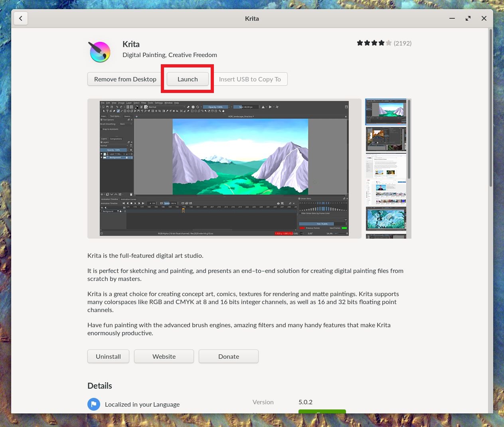Close the Krita details window
The image size is (504, 427).
(484, 18)
